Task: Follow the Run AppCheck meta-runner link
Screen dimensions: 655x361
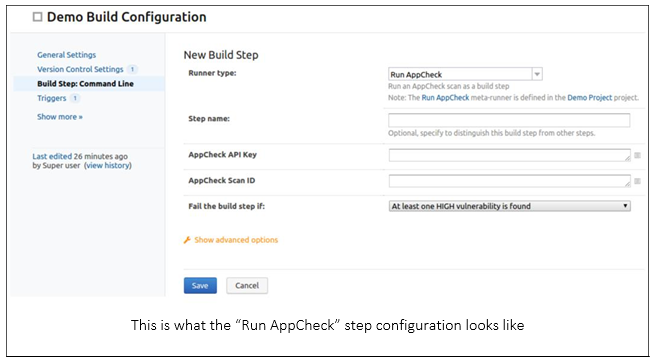Action: (x=445, y=98)
